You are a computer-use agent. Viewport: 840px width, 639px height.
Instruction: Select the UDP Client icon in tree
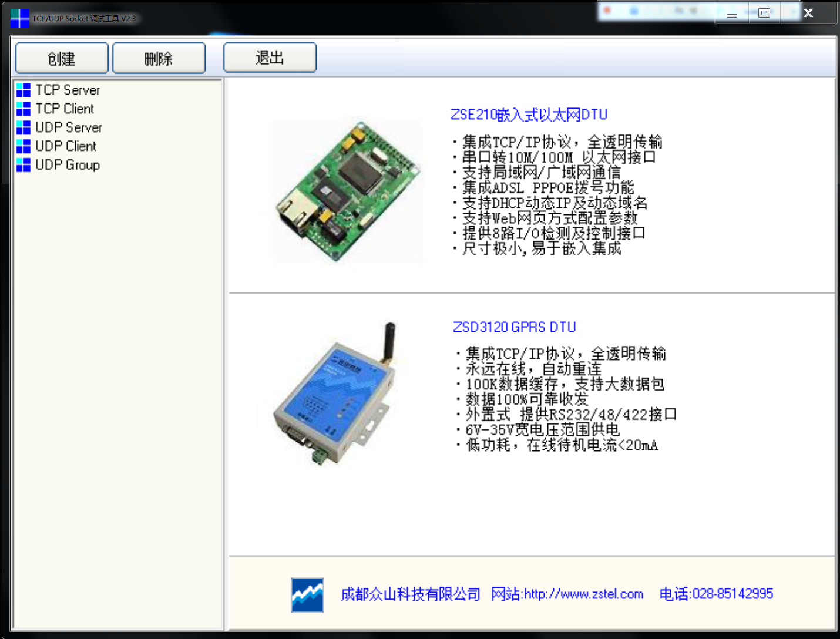[x=23, y=146]
